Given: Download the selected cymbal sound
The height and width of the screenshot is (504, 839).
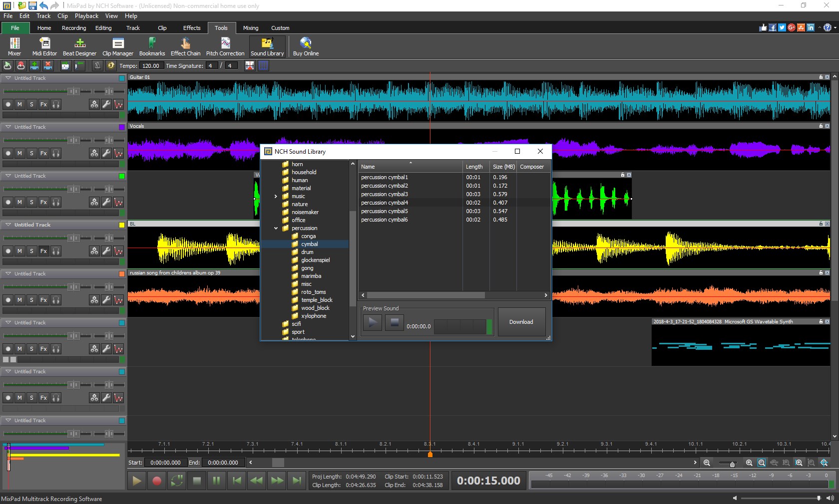Looking at the screenshot, I should pos(521,322).
